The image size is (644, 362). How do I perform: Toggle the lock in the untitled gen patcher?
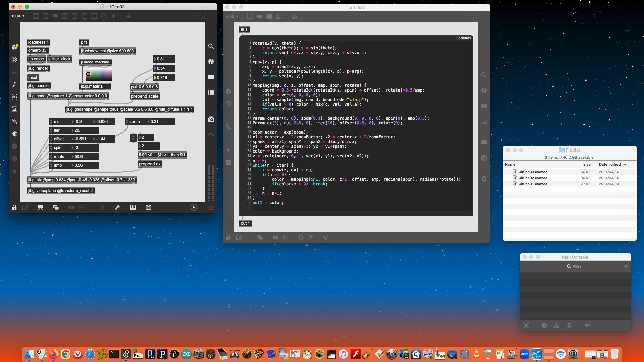pyautogui.click(x=228, y=237)
